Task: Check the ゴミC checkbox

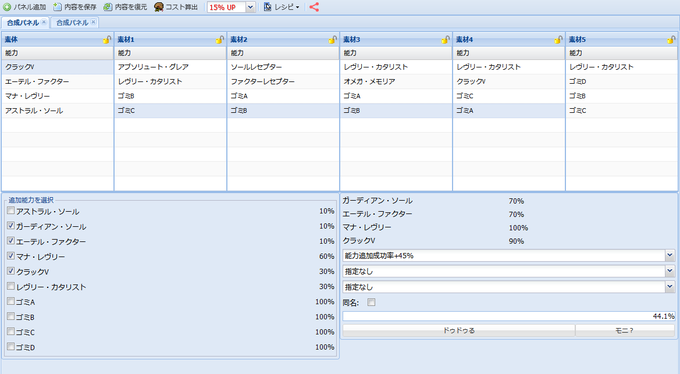Action: (x=11, y=331)
